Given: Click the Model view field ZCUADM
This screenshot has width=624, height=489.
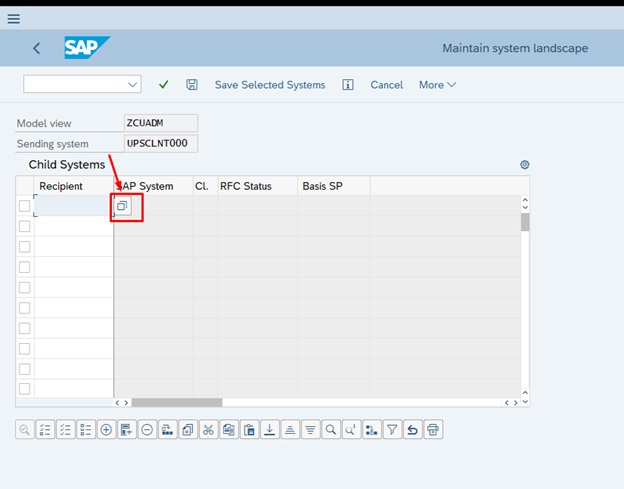Looking at the screenshot, I should click(161, 123).
